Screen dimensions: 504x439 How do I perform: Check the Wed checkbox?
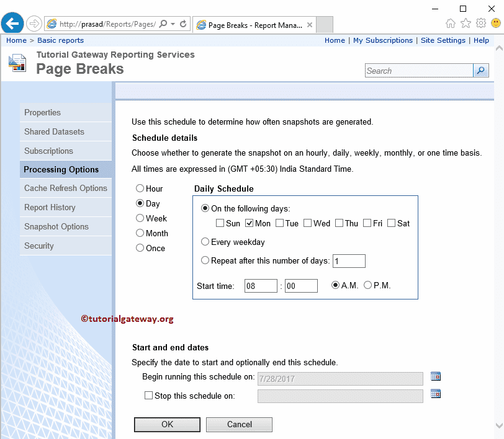(308, 223)
